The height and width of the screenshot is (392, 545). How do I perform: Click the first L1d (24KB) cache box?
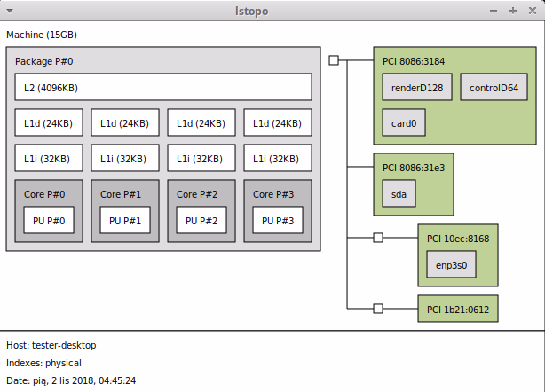click(48, 122)
